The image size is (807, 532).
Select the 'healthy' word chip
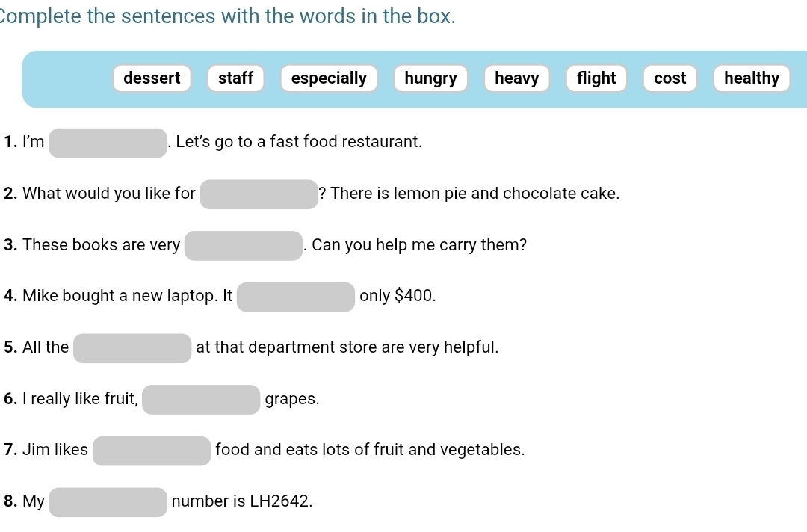(x=751, y=78)
